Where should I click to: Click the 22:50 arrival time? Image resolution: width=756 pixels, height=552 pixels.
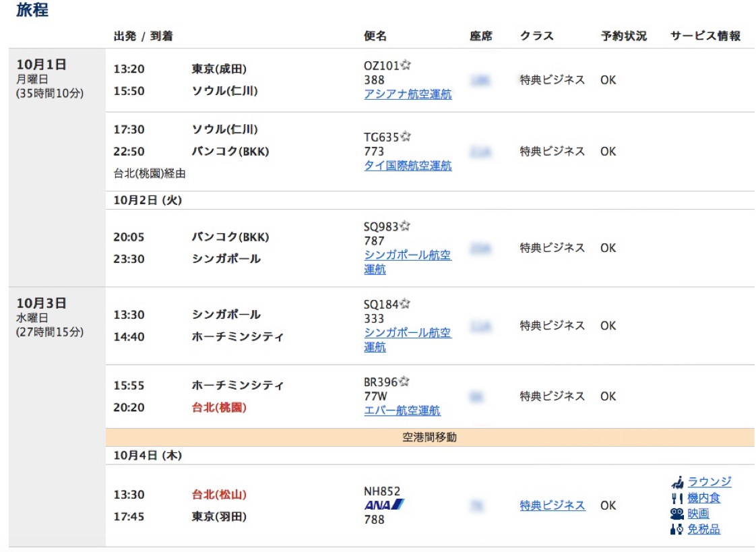(x=129, y=152)
